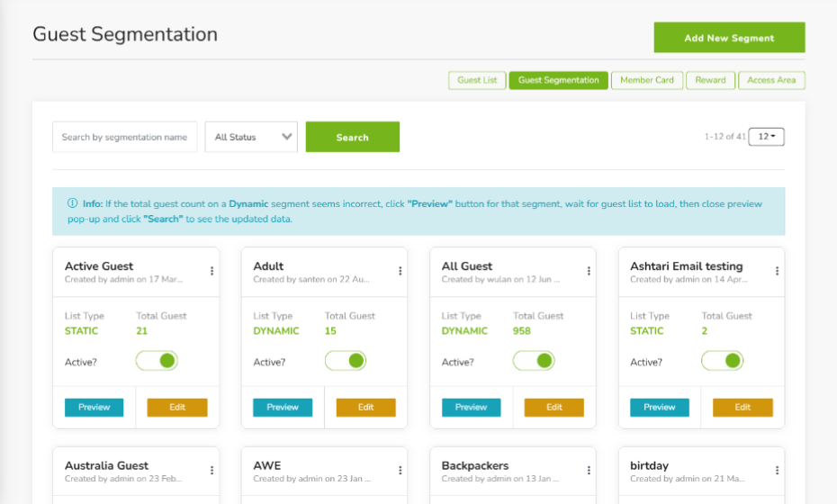Open the Active Guest card's three-dot menu
The height and width of the screenshot is (504, 837).
tap(211, 271)
